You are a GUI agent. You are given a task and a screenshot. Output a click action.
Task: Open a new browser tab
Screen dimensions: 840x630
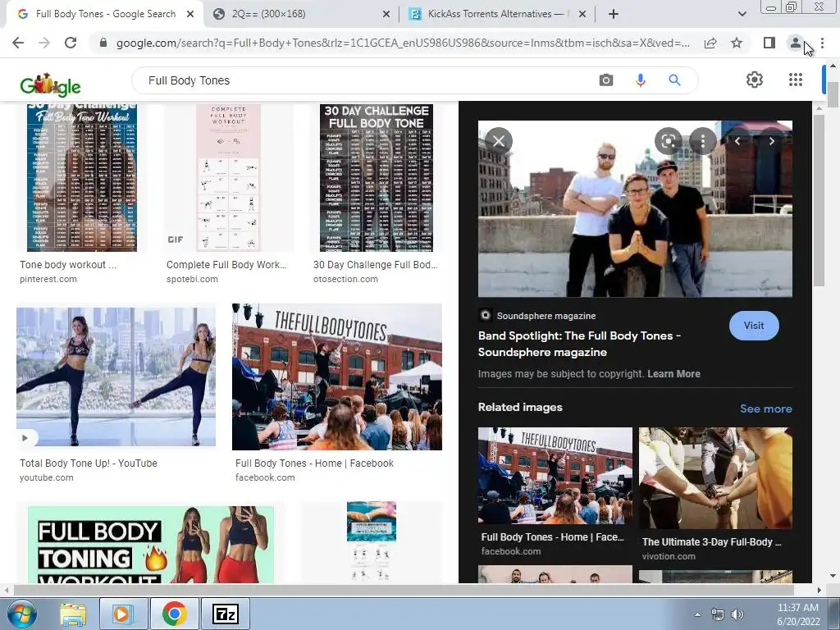coord(614,14)
